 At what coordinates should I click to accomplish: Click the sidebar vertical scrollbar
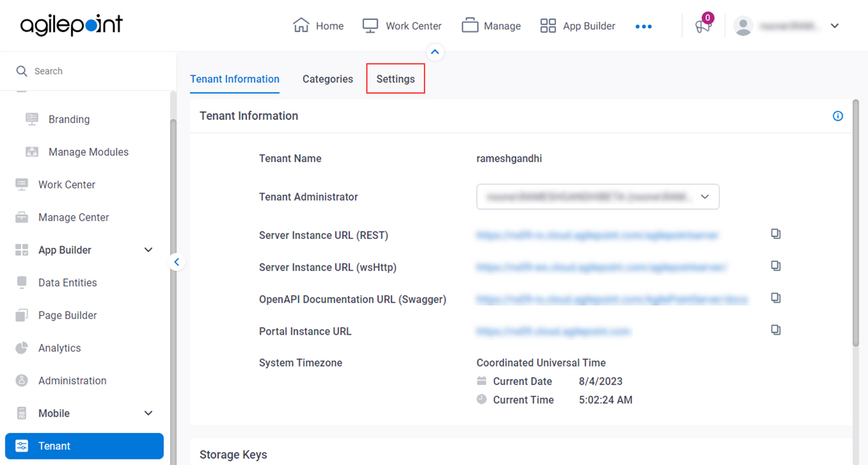173,292
